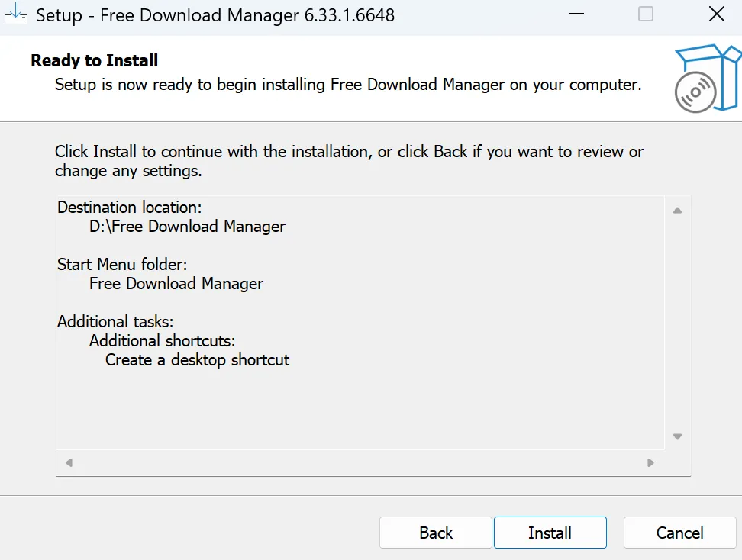The width and height of the screenshot is (742, 560).
Task: Click the setup download icon in title bar
Action: coord(16,14)
